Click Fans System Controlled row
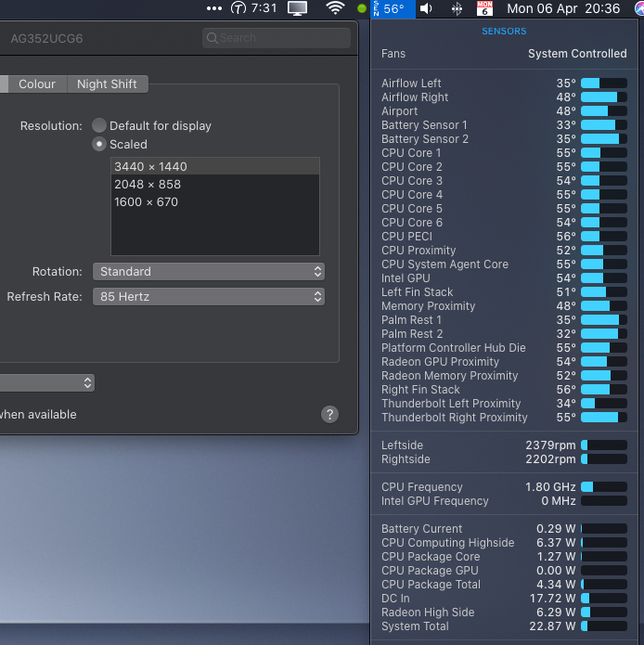Screen dimensions: 644x645 [x=504, y=54]
